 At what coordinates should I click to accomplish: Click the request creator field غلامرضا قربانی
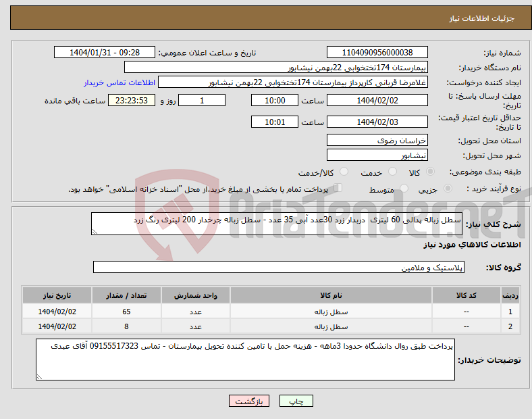click(x=293, y=82)
